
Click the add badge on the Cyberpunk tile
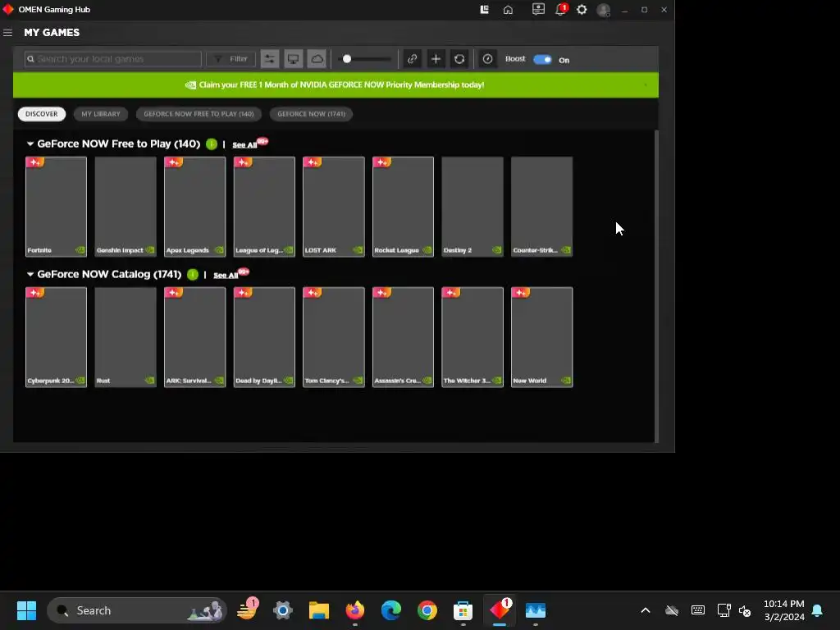pyautogui.click(x=34, y=293)
